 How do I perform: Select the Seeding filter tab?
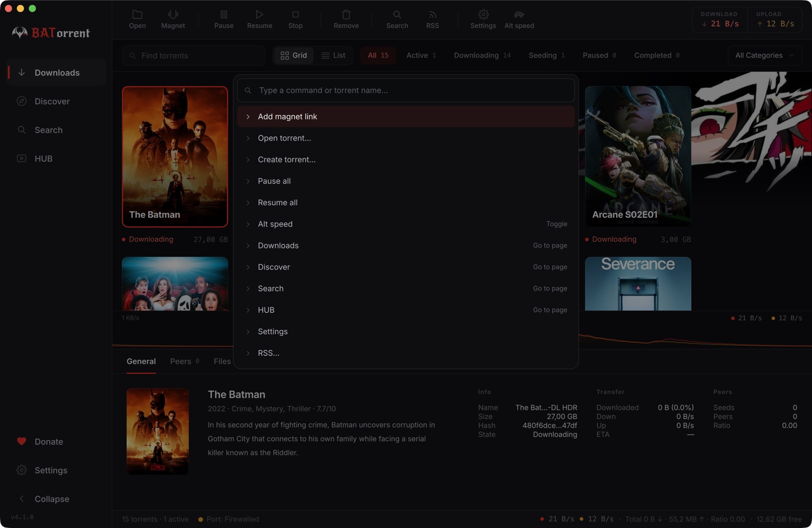point(547,55)
